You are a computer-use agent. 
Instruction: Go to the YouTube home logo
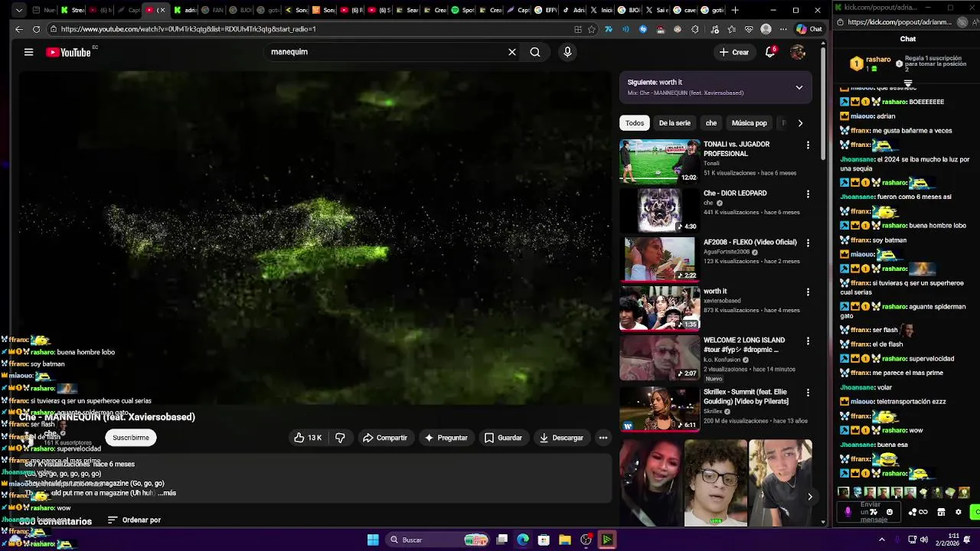click(x=68, y=52)
